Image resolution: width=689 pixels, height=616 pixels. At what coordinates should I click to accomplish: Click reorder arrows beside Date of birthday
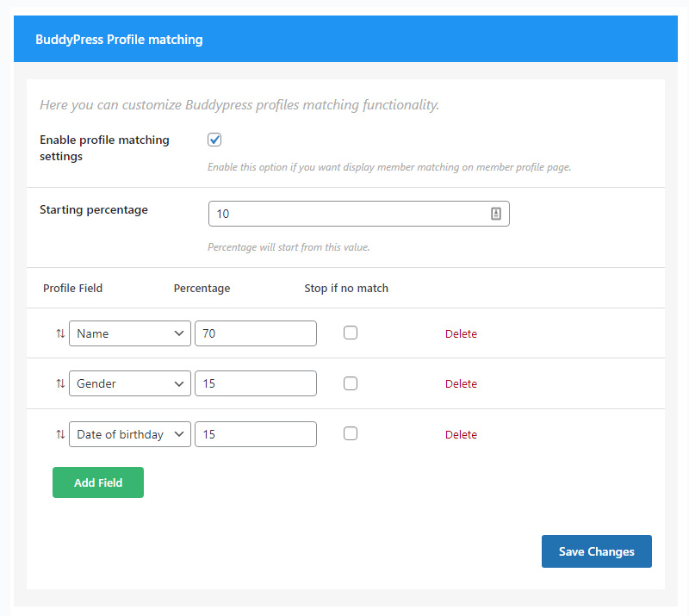[60, 435]
